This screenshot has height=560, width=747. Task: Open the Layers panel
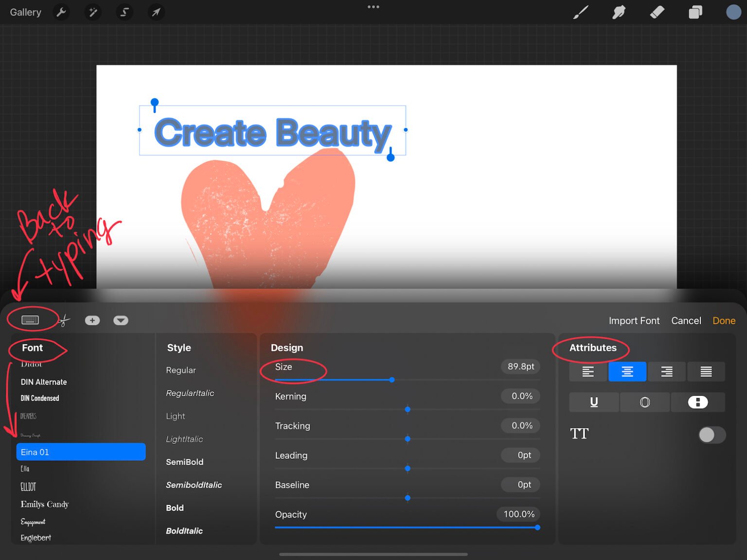coord(695,12)
